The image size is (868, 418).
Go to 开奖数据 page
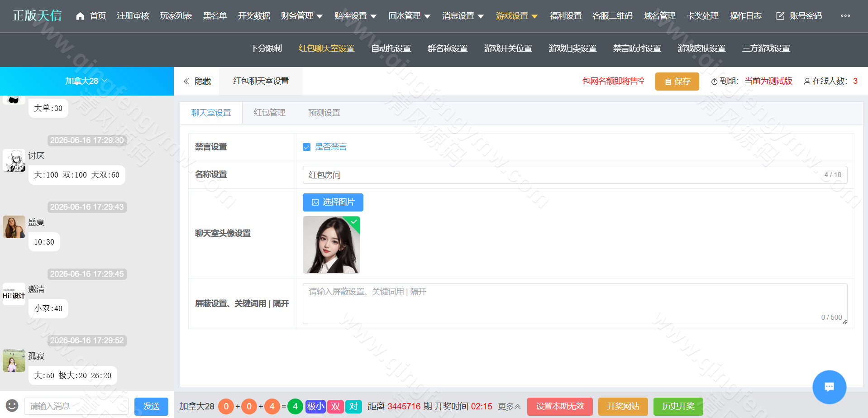254,16
